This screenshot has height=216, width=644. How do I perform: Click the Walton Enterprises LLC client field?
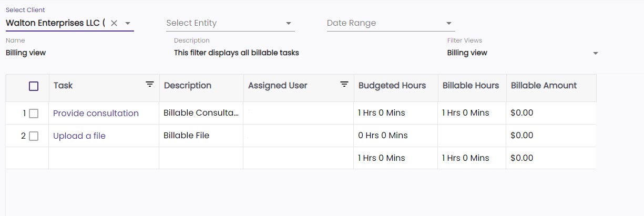(55, 23)
